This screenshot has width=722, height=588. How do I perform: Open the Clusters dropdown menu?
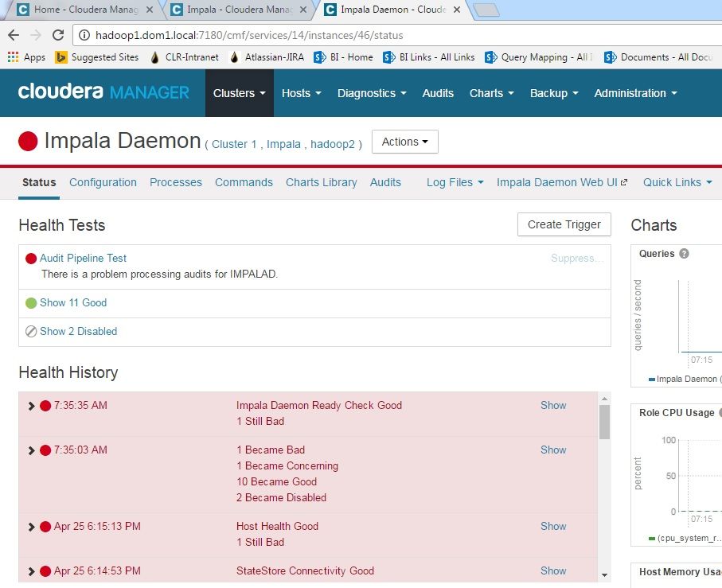coord(240,93)
